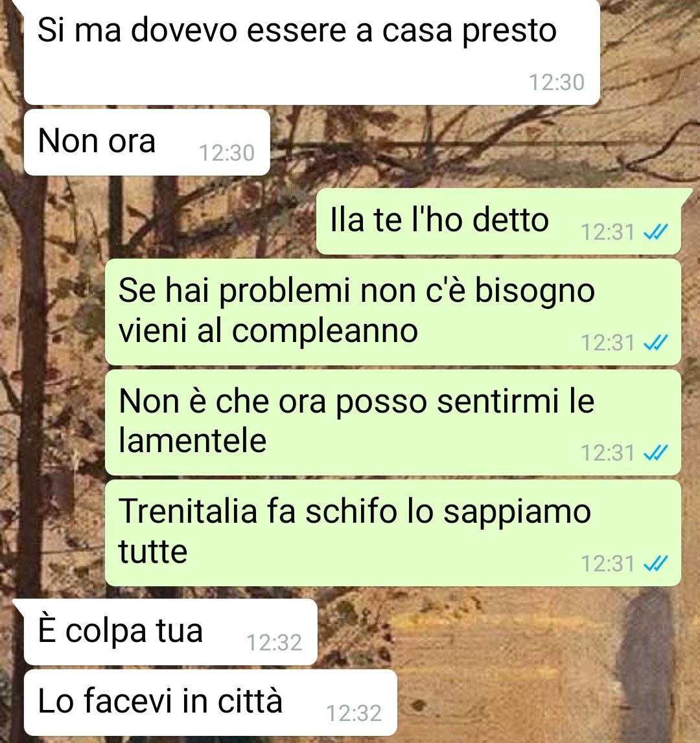
Task: Select the "Lo facevi in città" message
Action: pos(210,702)
